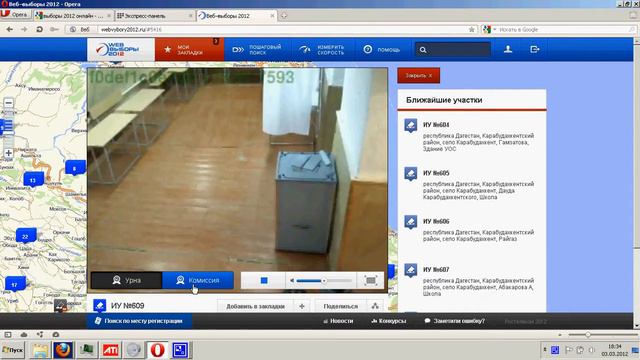Click the ИУ №606 station icon

[411, 222]
